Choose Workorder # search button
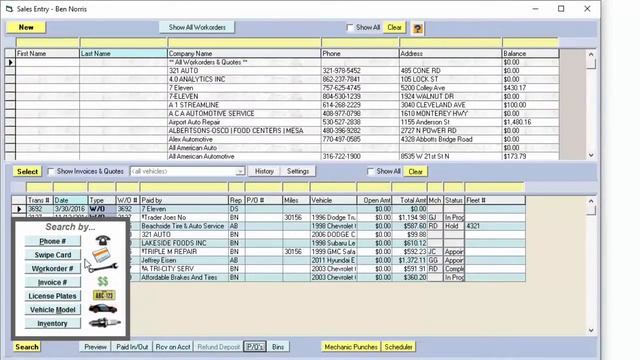The width and height of the screenshot is (640, 360). point(53,269)
